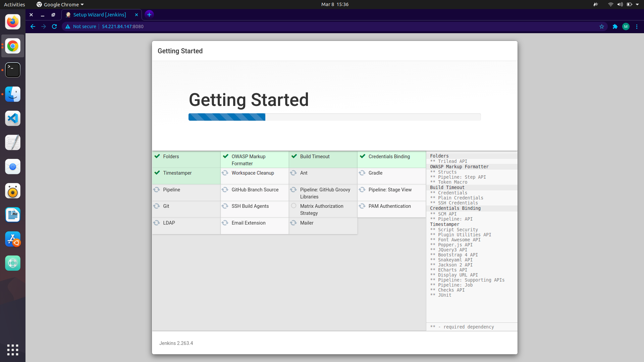Screen dimensions: 644x362
Task: Open the Activities overview
Action: pos(14,4)
